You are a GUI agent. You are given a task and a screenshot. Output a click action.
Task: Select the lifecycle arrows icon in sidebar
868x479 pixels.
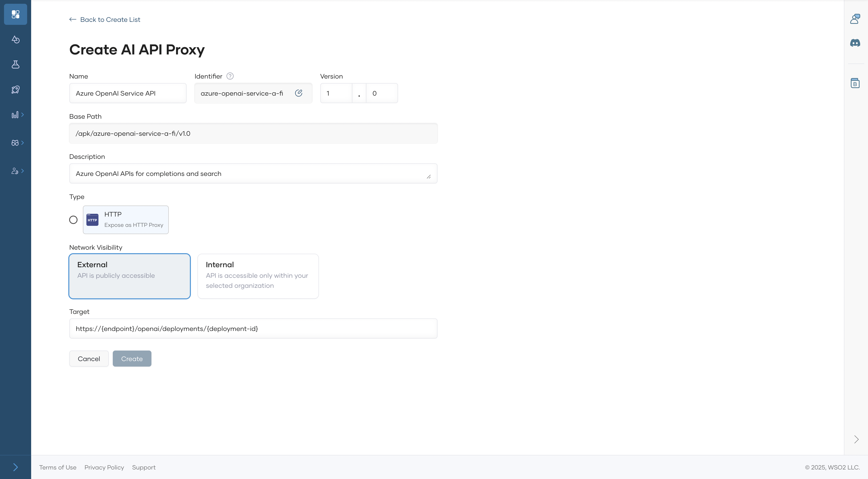16,39
